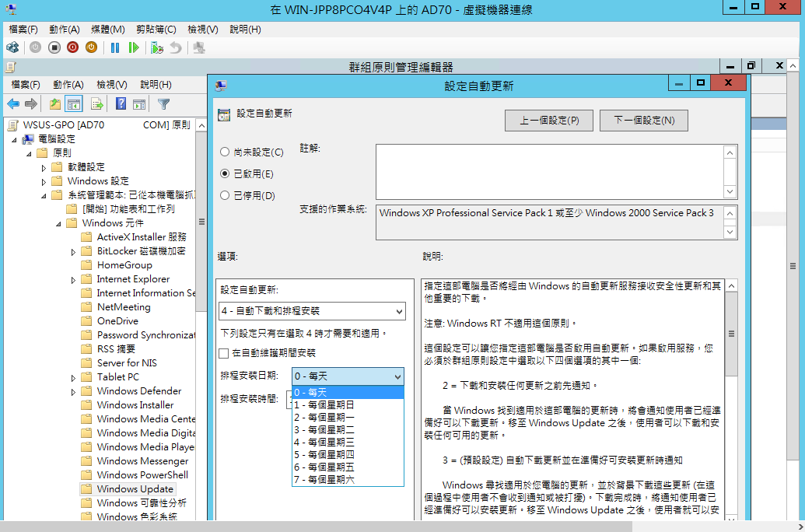This screenshot has width=805, height=532.
Task: Select Server for NIS in the tree
Action: [x=127, y=363]
